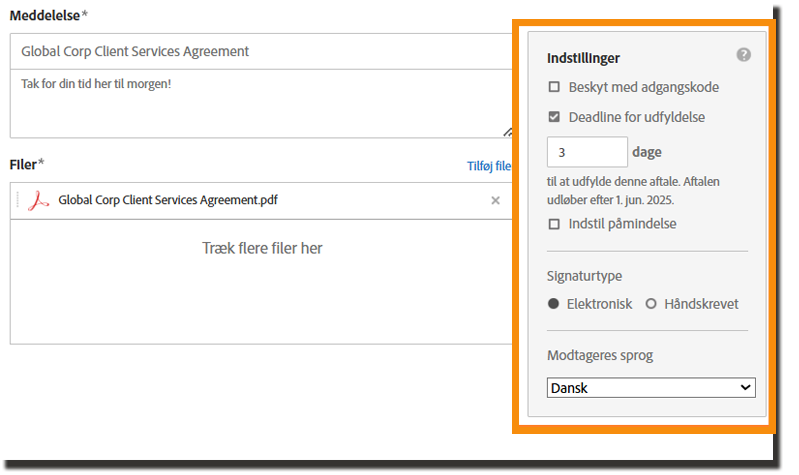799x475 pixels.
Task: Click the agreement title input field
Action: point(260,51)
